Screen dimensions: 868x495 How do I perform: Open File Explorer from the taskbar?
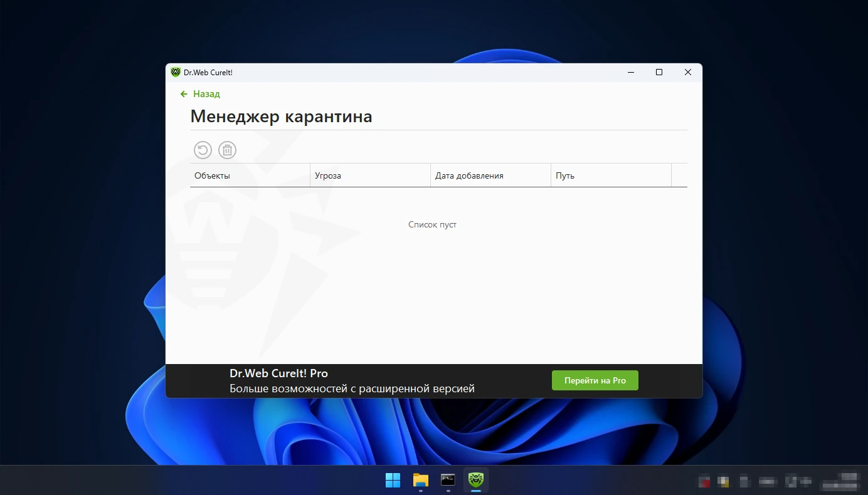click(x=420, y=480)
